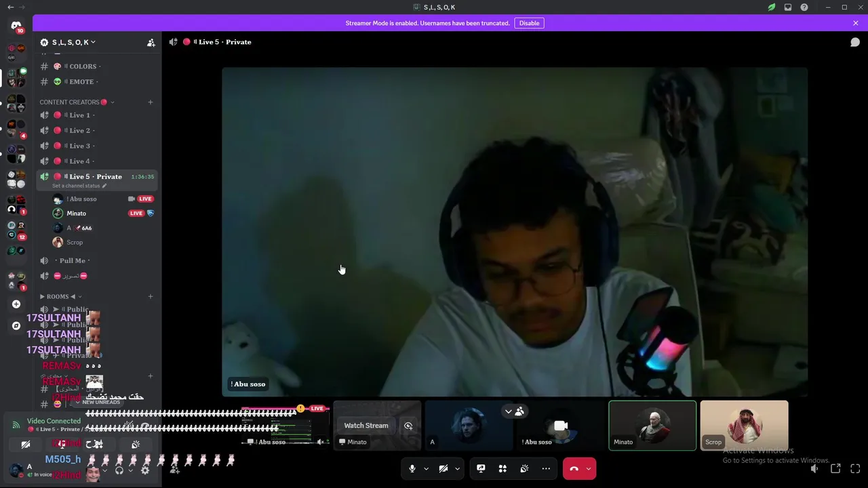Open the Discover servers compass icon

tap(16, 326)
